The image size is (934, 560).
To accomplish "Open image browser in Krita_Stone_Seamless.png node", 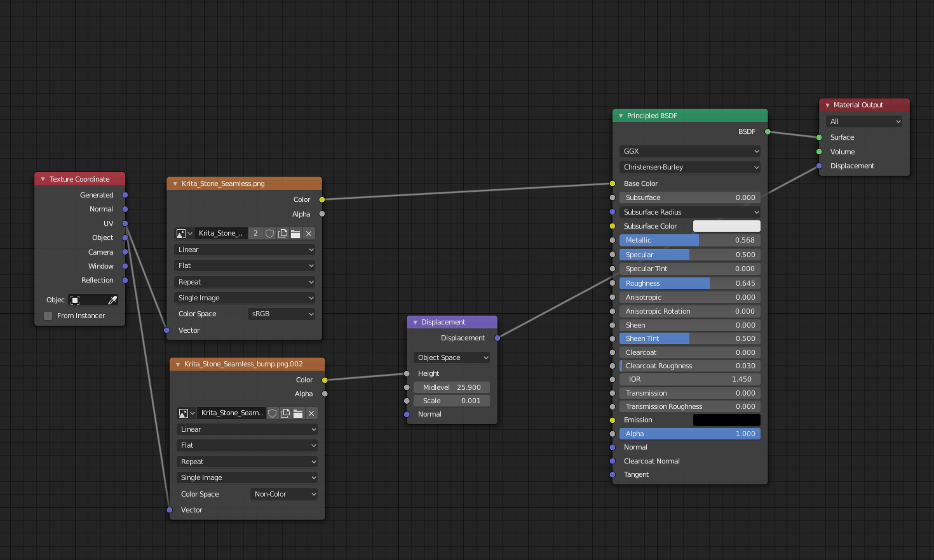I will point(184,234).
